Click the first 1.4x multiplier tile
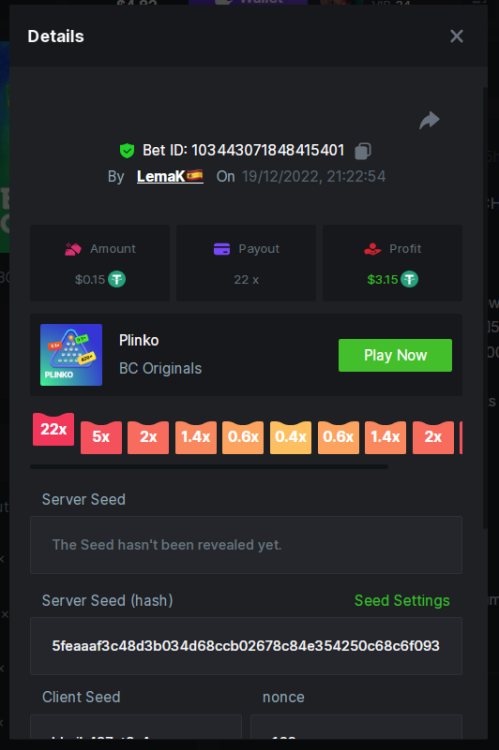 196,437
